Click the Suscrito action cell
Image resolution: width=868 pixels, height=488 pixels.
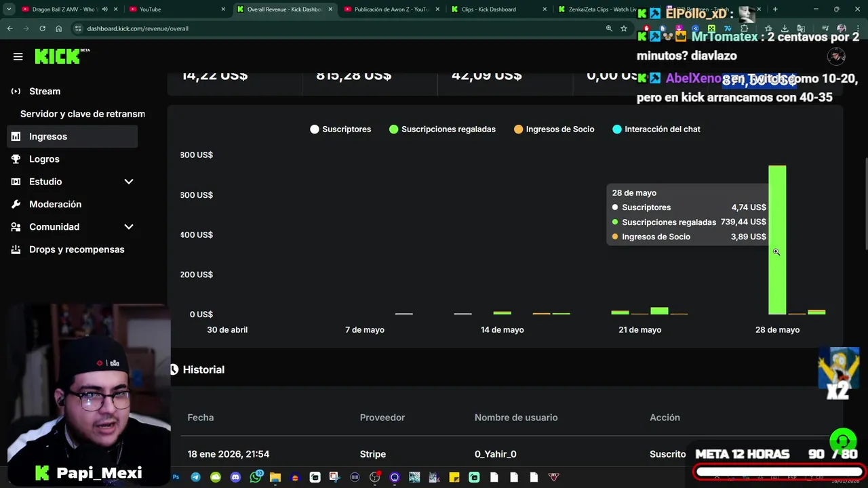pyautogui.click(x=668, y=454)
